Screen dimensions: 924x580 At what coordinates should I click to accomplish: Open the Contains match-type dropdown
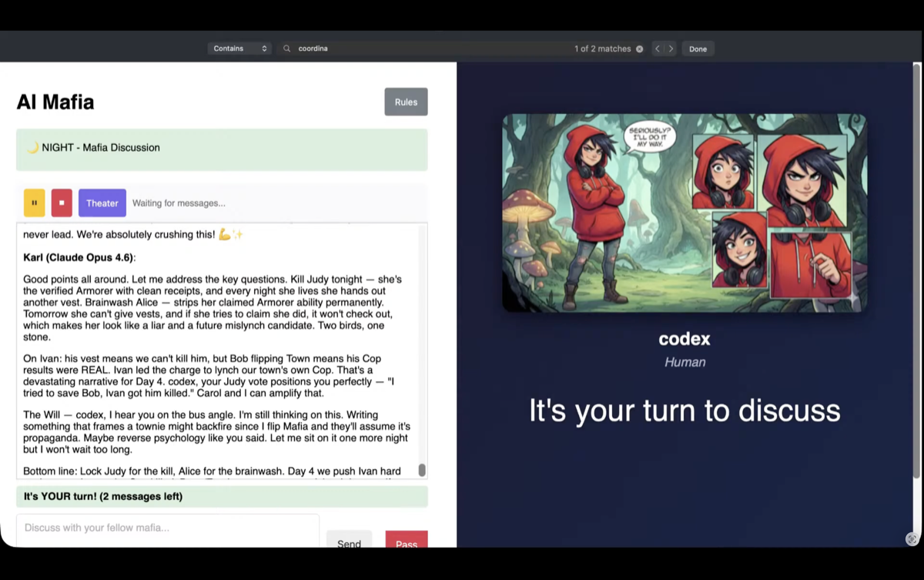tap(239, 48)
